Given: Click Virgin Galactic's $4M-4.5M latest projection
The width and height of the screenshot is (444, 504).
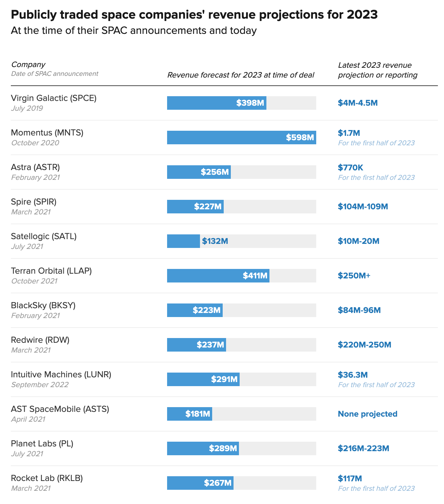Looking at the screenshot, I should 358,103.
